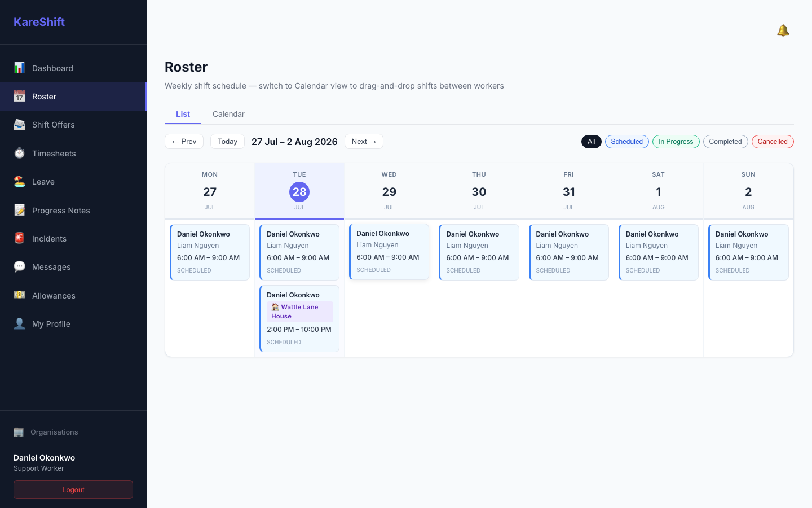
Task: Go to previous week with Prev
Action: coord(184,142)
